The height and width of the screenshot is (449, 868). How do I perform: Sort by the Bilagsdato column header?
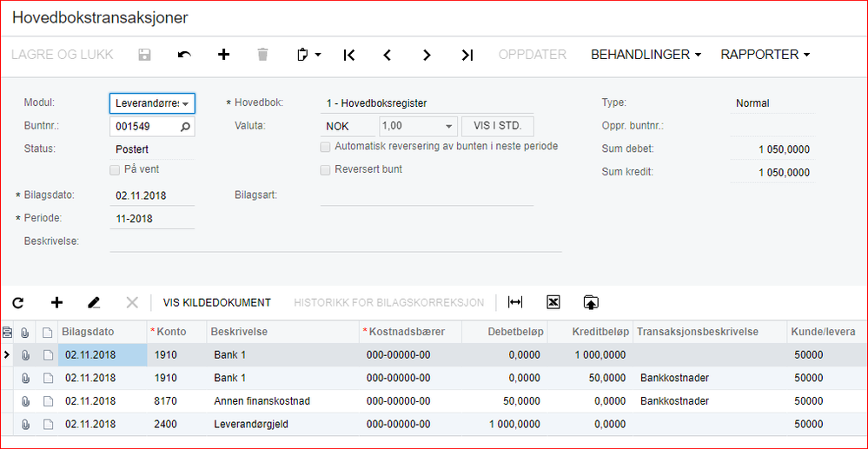(103, 332)
